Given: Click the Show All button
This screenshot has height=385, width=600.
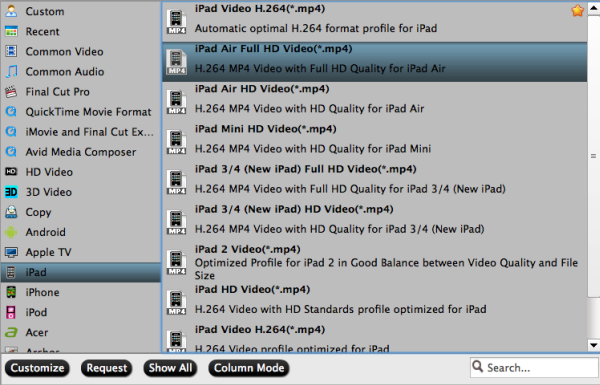Looking at the screenshot, I should [170, 368].
